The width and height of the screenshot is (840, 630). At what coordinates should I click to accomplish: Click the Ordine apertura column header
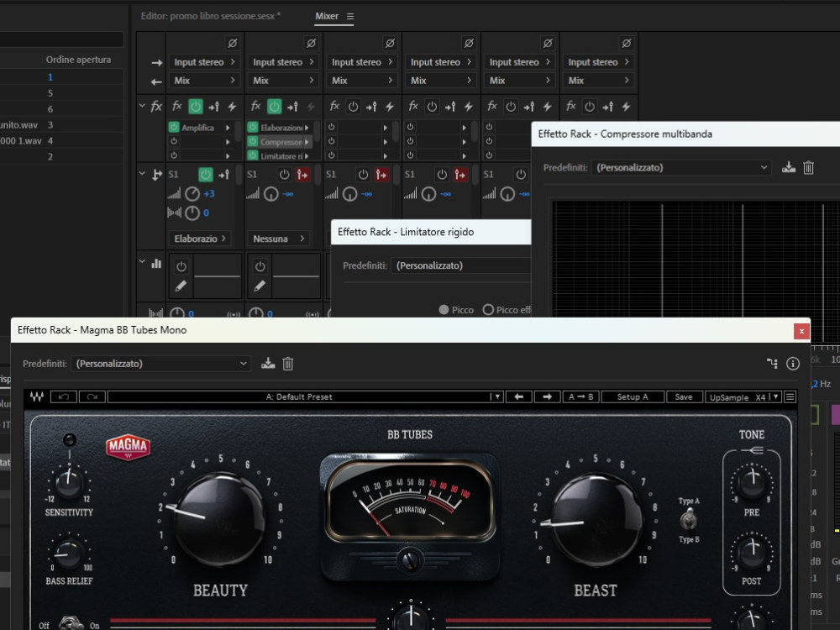[x=78, y=60]
